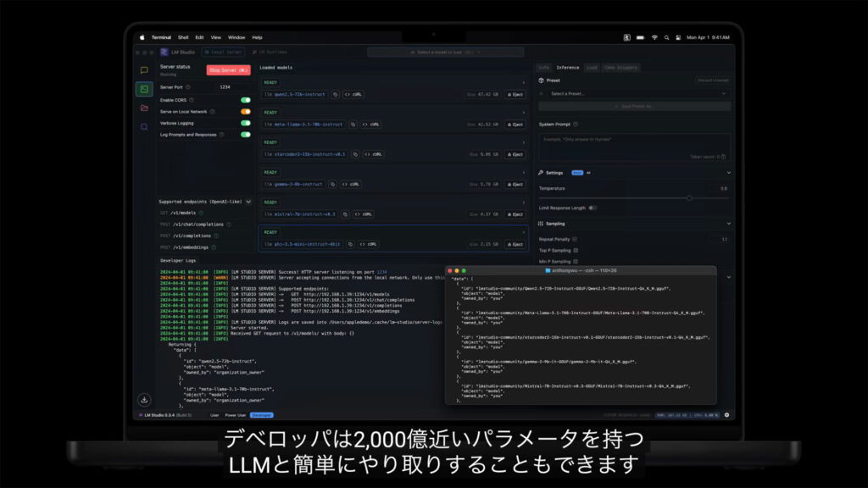Click the Enable CORS info icon
Viewport: 868px width, 488px height.
pyautogui.click(x=192, y=100)
